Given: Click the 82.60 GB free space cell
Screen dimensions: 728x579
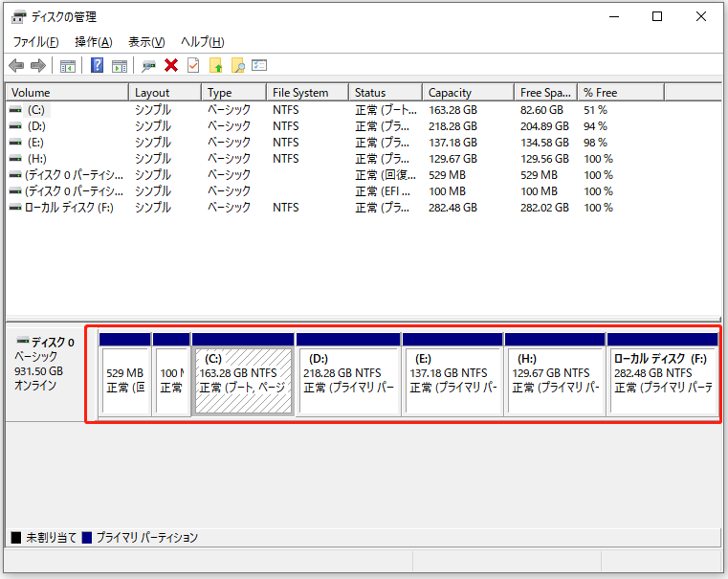Looking at the screenshot, I should (541, 110).
